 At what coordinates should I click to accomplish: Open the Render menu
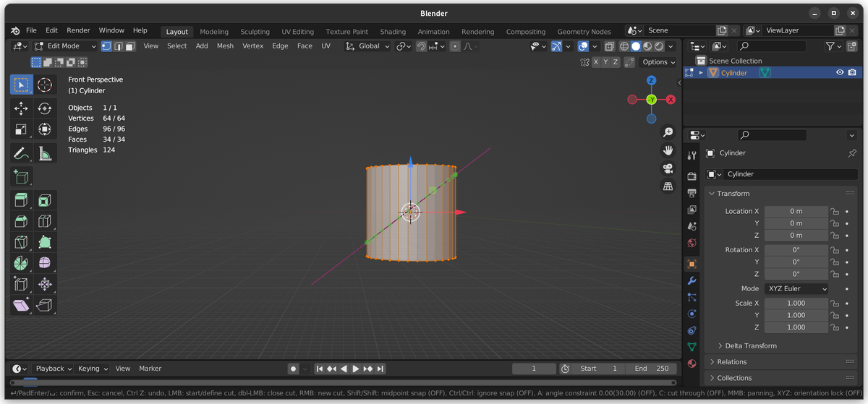coord(78,30)
